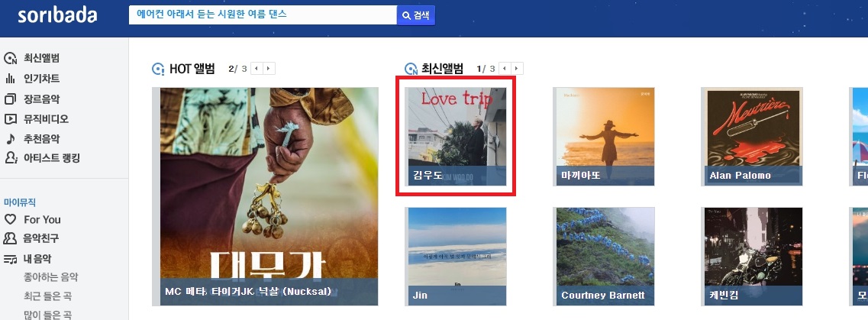Focus the search input field

point(263,15)
